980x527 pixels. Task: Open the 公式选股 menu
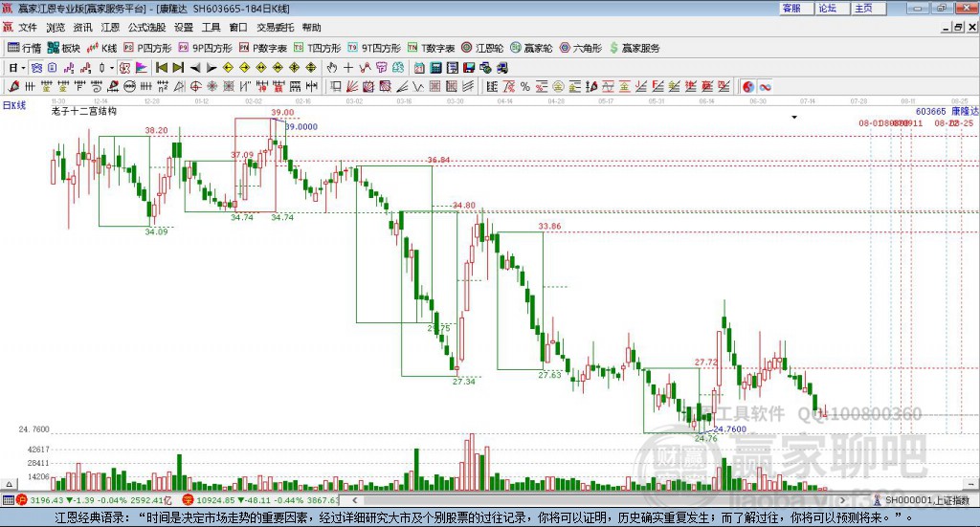point(146,28)
